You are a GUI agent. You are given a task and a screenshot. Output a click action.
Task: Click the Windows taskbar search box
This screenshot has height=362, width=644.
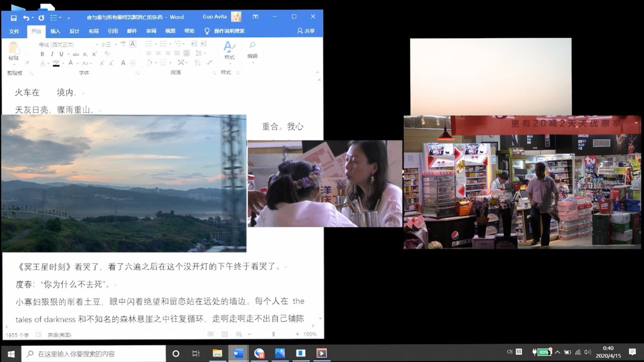(95, 353)
